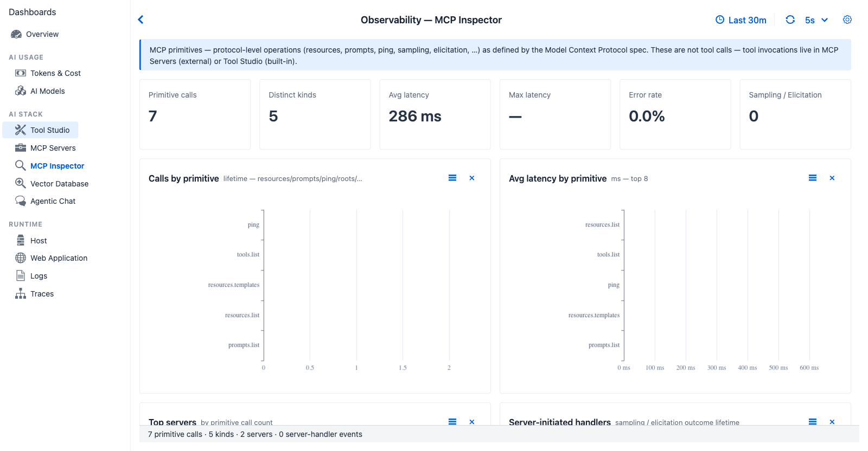Click the Traces hierarchy icon
Screen dimensions: 868x451
point(21,294)
